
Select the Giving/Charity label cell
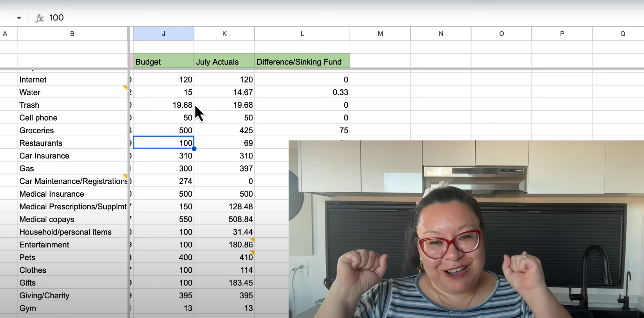(72, 296)
